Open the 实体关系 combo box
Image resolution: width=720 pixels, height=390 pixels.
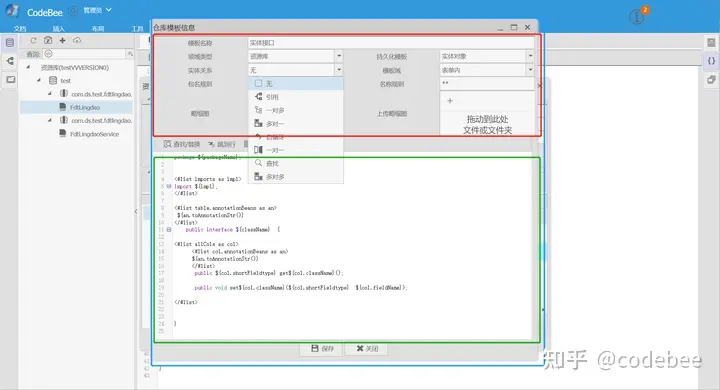[296, 70]
